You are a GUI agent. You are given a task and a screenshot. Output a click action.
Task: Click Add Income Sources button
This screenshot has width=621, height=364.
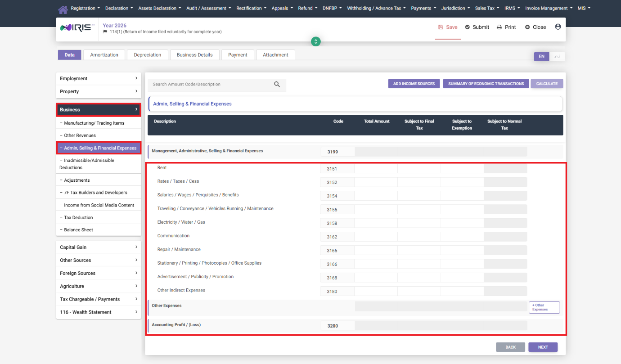414,84
